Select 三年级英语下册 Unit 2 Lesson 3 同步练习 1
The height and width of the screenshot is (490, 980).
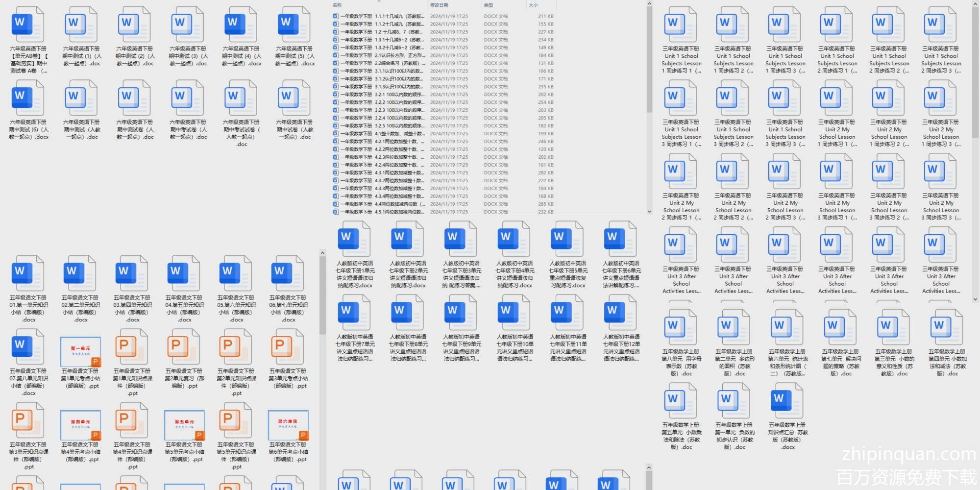point(837,187)
